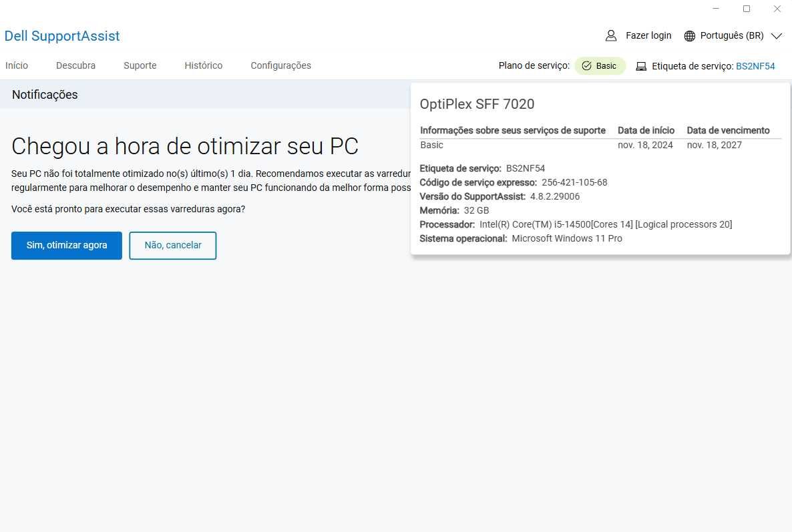Expand the Português (BR) language dropdown chevron

coord(777,36)
